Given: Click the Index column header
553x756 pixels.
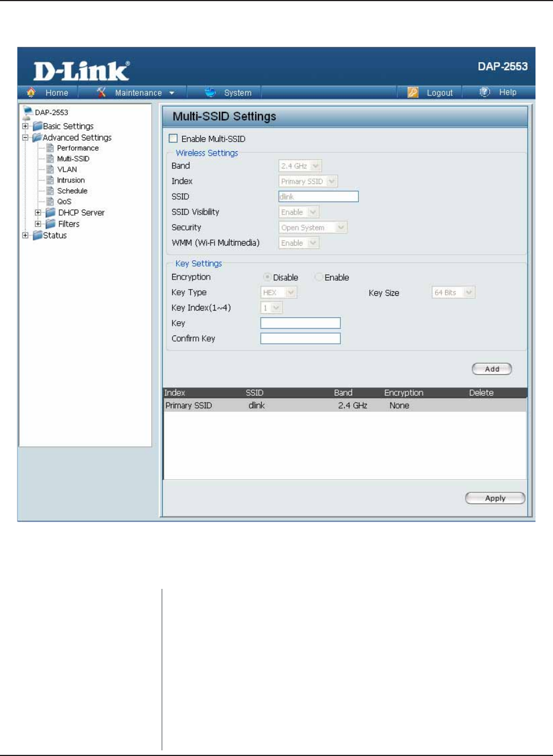Looking at the screenshot, I should point(175,393).
